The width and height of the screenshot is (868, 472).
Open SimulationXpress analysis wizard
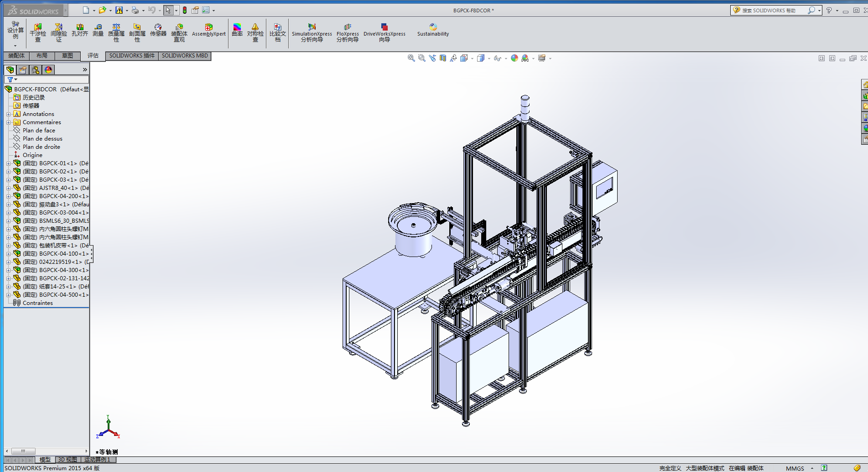pos(312,32)
